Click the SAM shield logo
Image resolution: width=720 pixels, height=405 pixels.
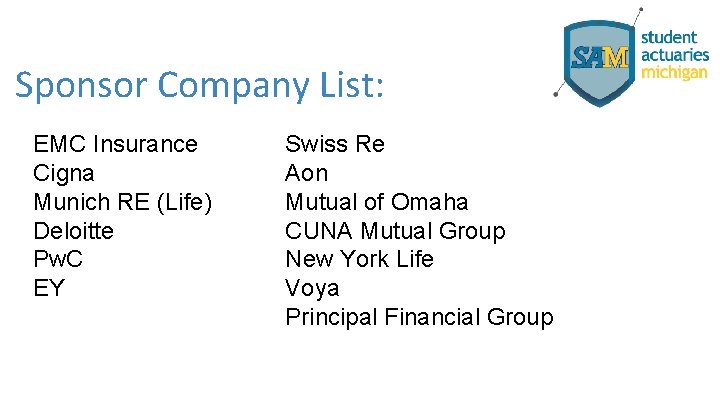pyautogui.click(x=599, y=63)
